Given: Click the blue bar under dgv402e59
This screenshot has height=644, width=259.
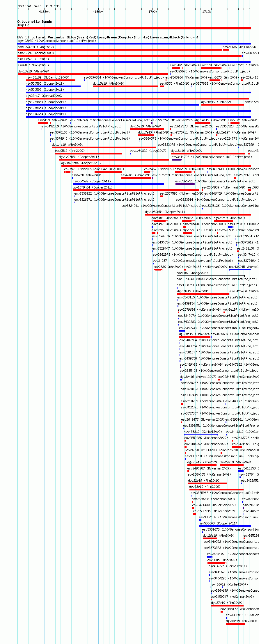Looking at the screenshot, I should click(x=134, y=44).
